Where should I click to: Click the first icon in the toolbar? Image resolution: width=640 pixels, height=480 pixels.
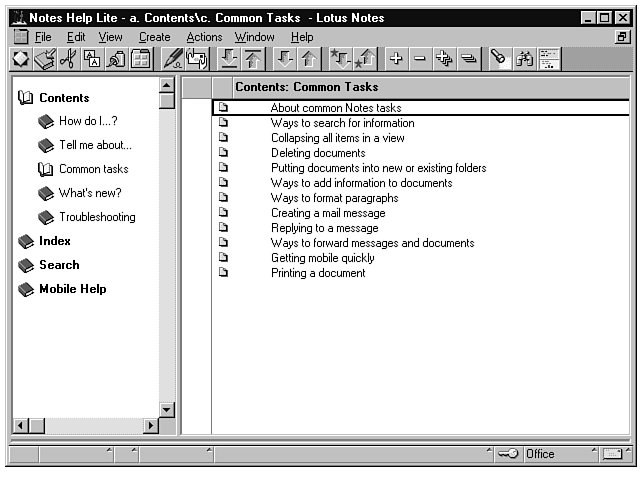21,59
